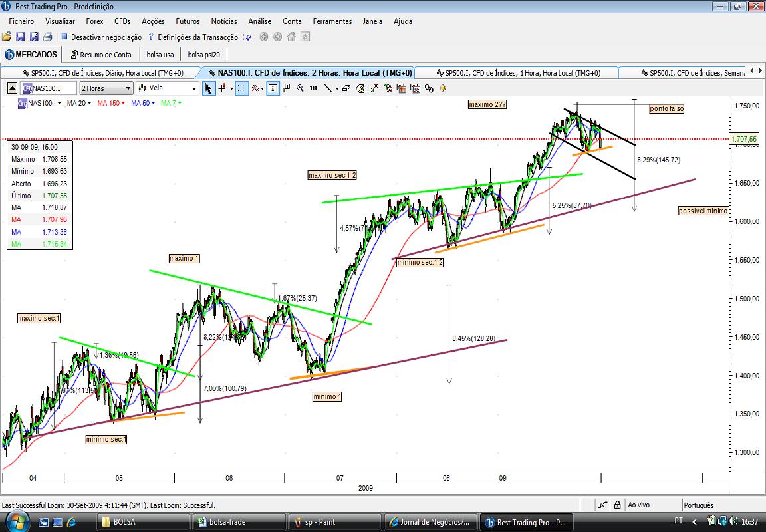Toggle Desactivar negociação
This screenshot has width=766, height=532.
click(x=102, y=37)
